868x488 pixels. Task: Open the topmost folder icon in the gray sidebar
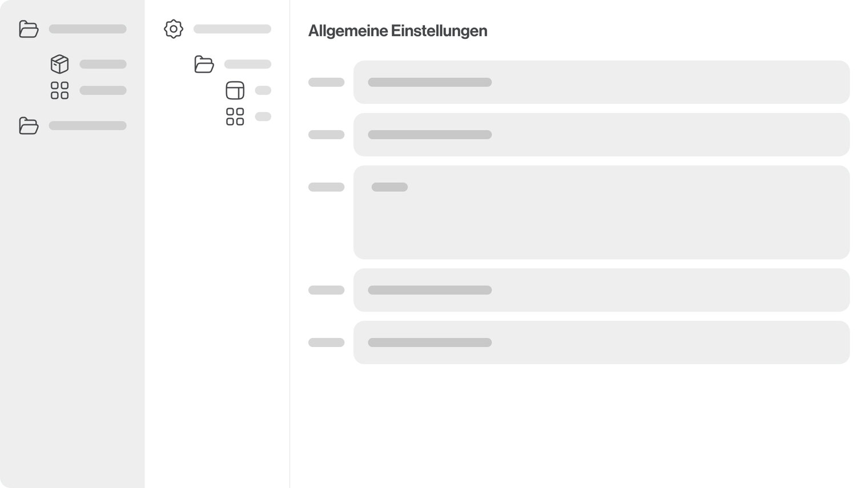click(29, 29)
